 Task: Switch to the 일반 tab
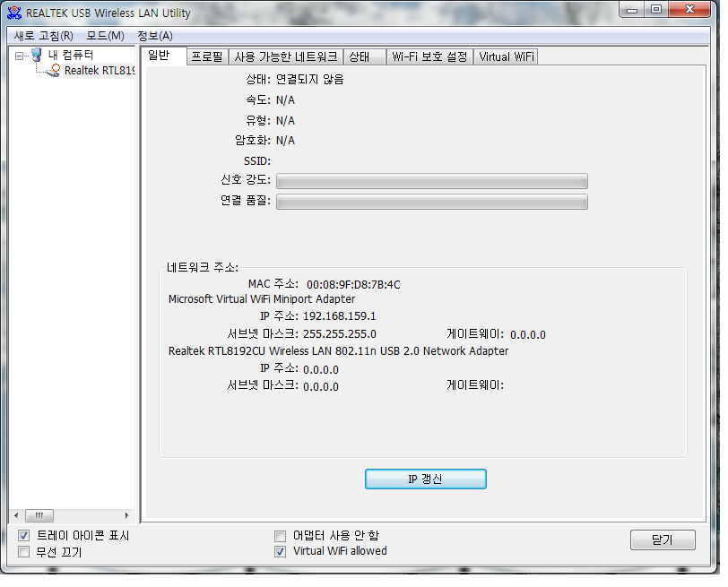[163, 56]
